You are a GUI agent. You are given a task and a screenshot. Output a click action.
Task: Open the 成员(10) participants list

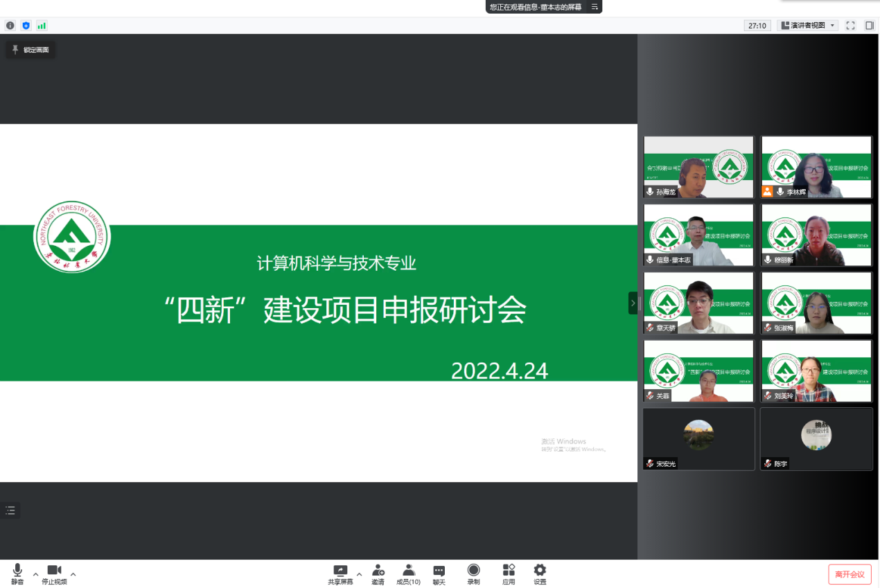tap(408, 573)
